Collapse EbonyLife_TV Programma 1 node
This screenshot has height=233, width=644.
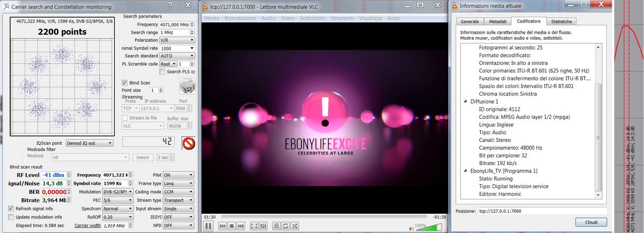[465, 171]
